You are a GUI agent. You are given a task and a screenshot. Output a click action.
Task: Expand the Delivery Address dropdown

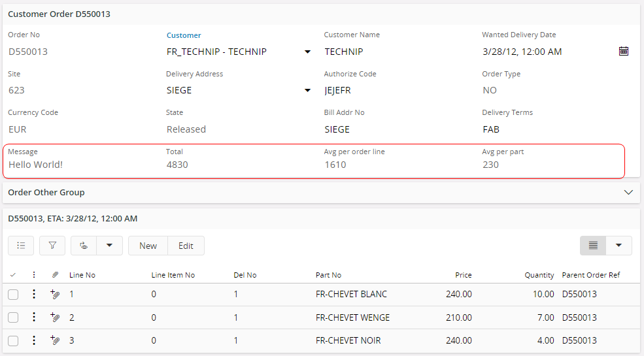307,90
